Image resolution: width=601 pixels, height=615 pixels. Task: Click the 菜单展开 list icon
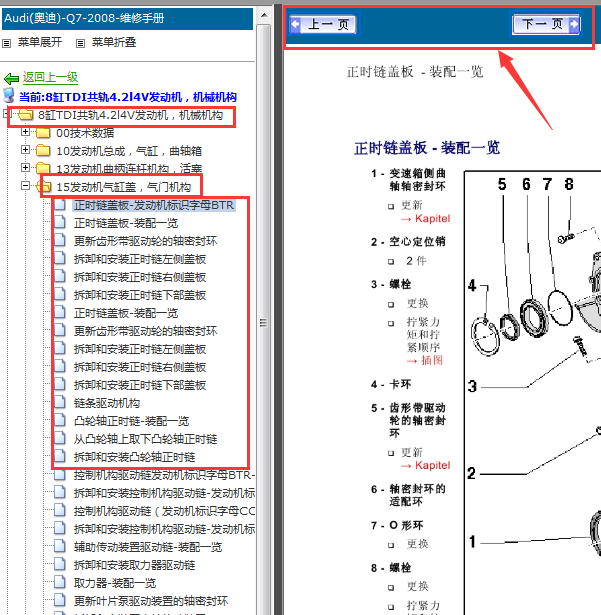(6, 43)
